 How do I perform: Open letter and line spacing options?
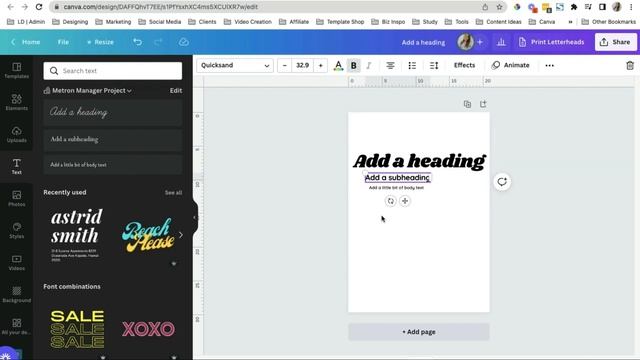coord(434,65)
